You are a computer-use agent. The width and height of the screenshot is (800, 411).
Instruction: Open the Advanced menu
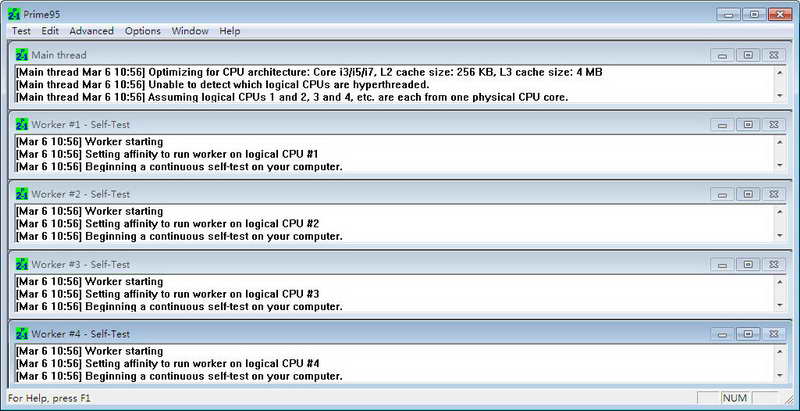click(x=92, y=31)
